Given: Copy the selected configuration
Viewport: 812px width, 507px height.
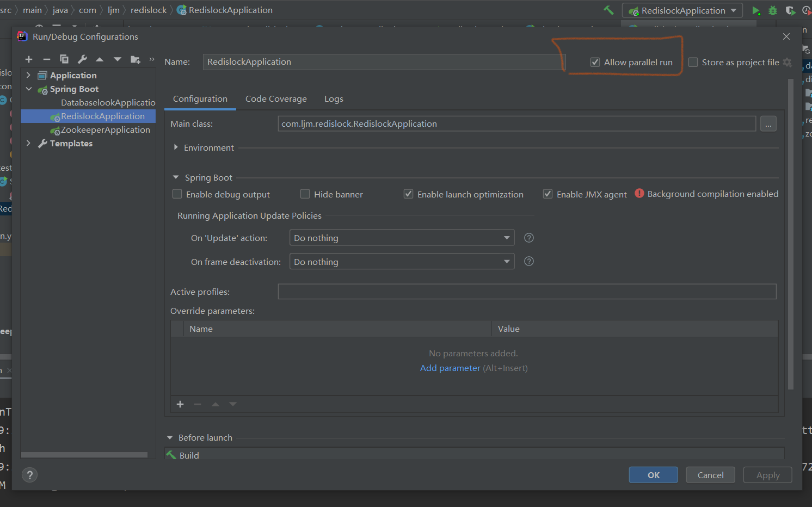Looking at the screenshot, I should (64, 59).
